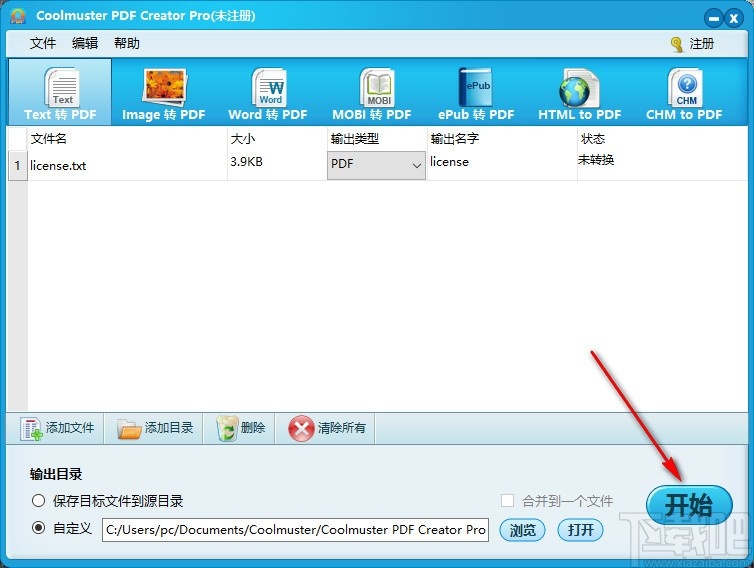Toggle the 合并到一个文件 checkbox

coord(507,501)
